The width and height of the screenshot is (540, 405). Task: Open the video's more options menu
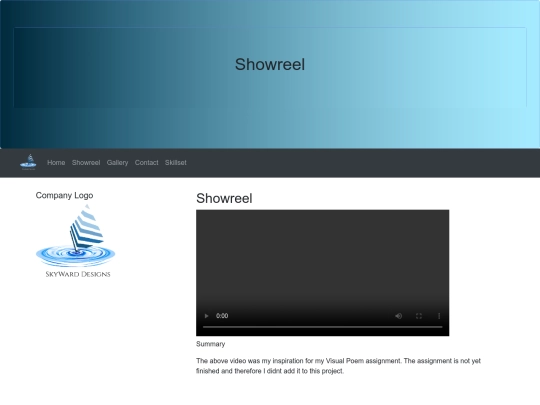[439, 316]
